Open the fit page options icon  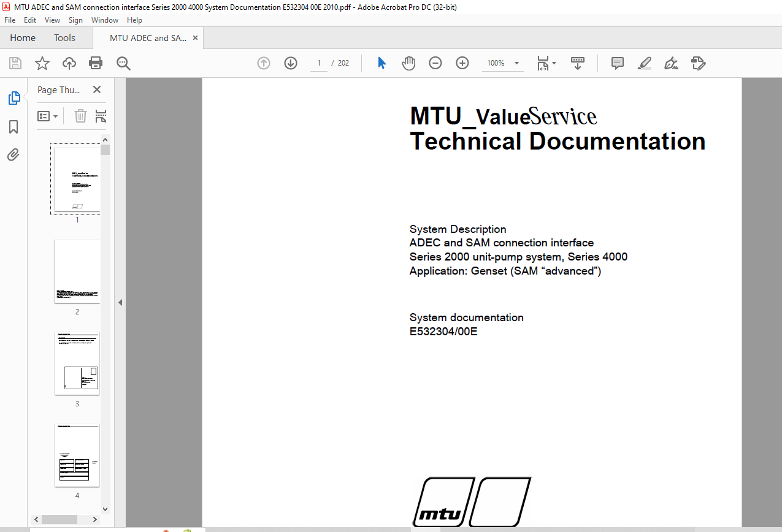546,63
